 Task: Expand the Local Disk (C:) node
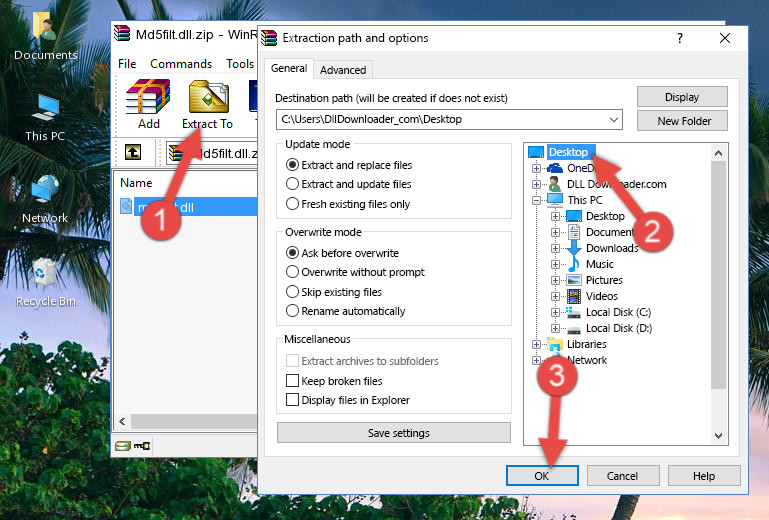pos(555,312)
